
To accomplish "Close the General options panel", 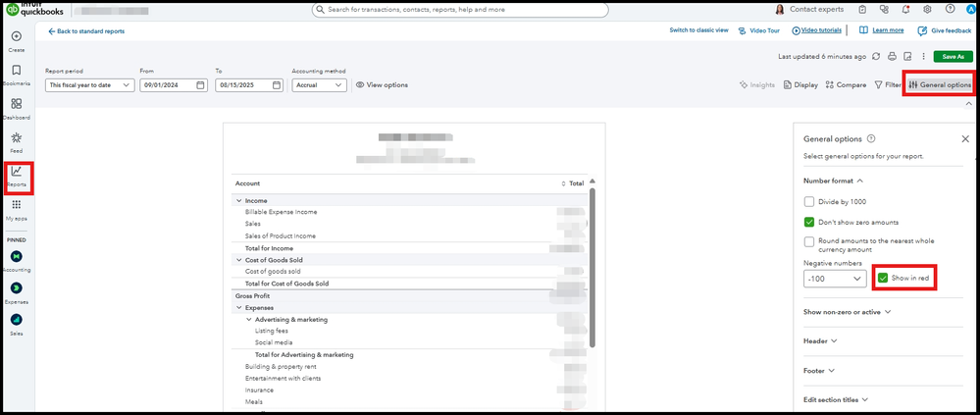I will coord(965,138).
